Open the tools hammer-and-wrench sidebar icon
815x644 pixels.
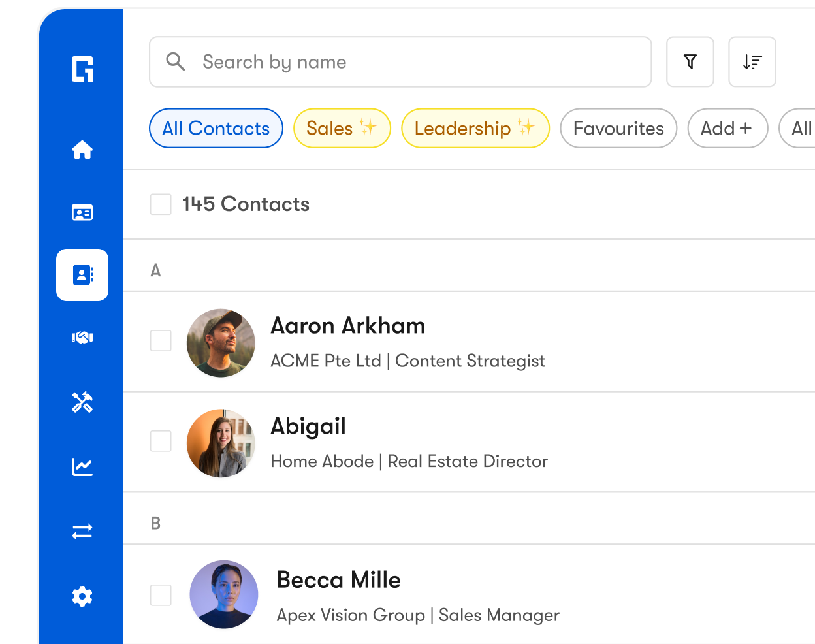point(82,402)
